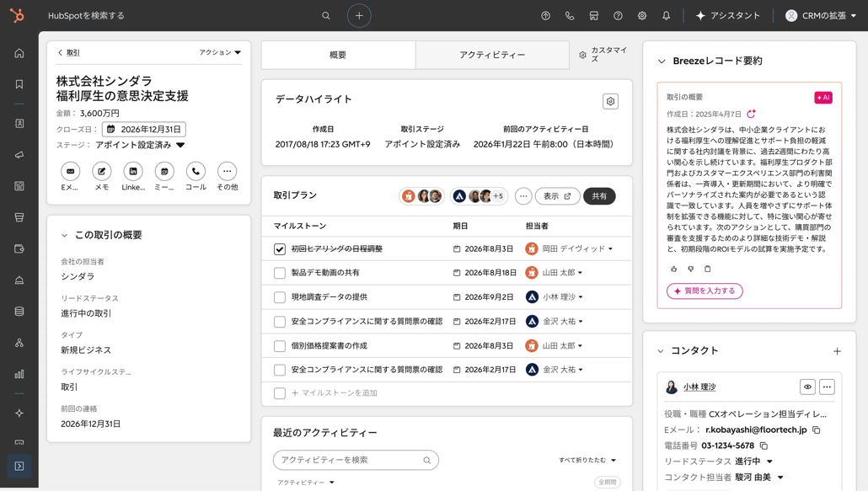Collapse the Breezeレコード要約 section
Image resolution: width=868 pixels, height=491 pixels.
click(662, 61)
